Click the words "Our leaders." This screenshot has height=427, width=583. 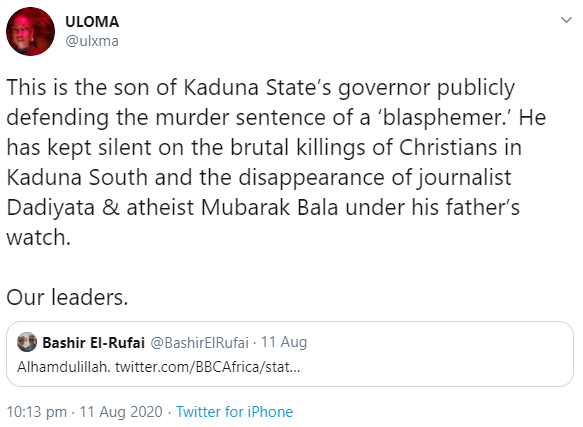click(67, 298)
